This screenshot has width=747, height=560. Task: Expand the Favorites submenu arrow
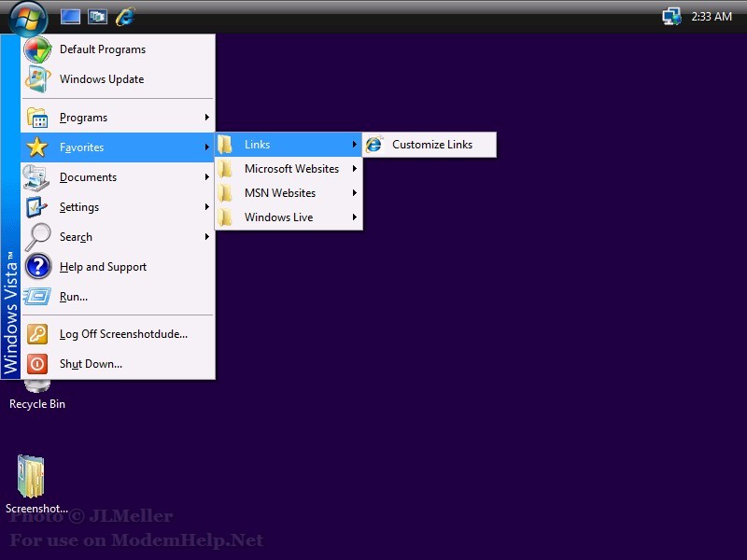point(206,147)
